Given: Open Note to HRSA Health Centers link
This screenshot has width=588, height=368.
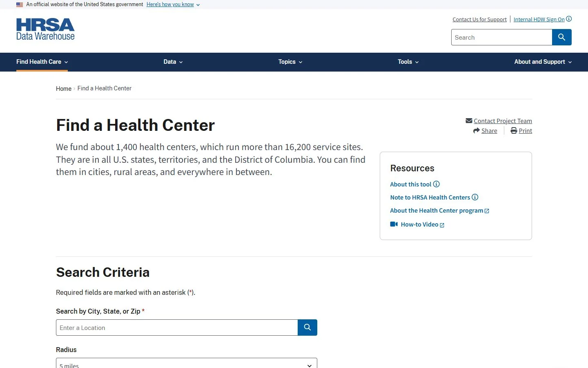Looking at the screenshot, I should [x=430, y=197].
